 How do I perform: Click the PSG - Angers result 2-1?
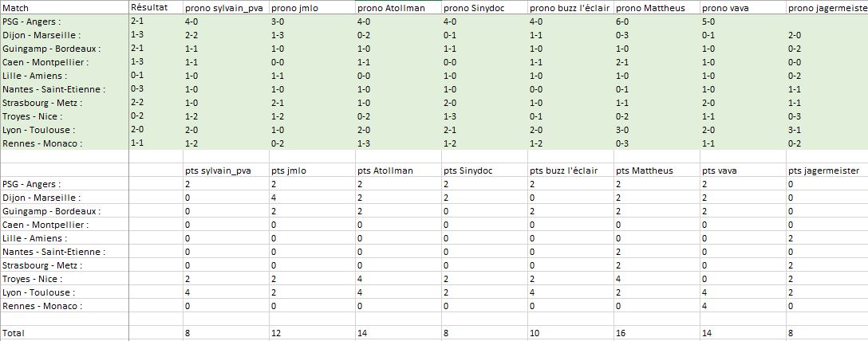coord(156,21)
